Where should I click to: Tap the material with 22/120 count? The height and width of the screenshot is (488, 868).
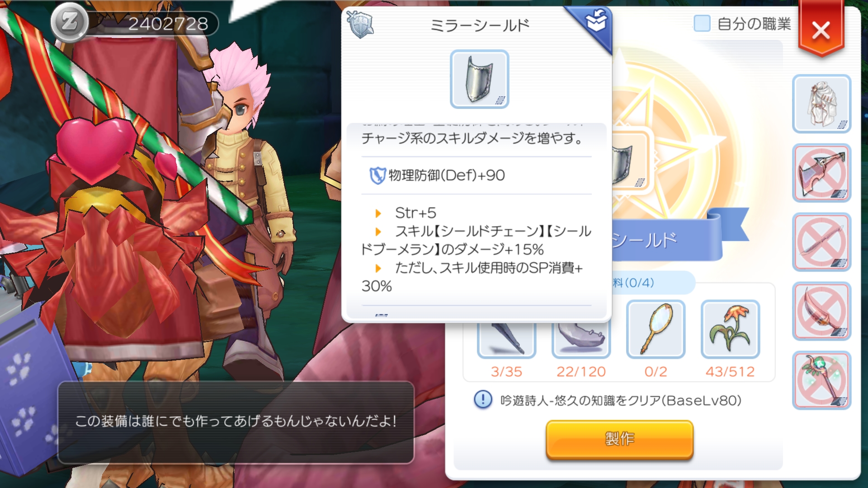[x=581, y=340]
